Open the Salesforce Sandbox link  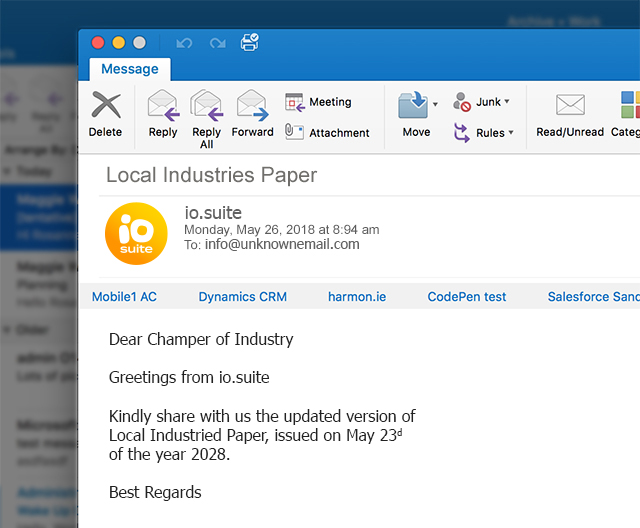pos(593,297)
